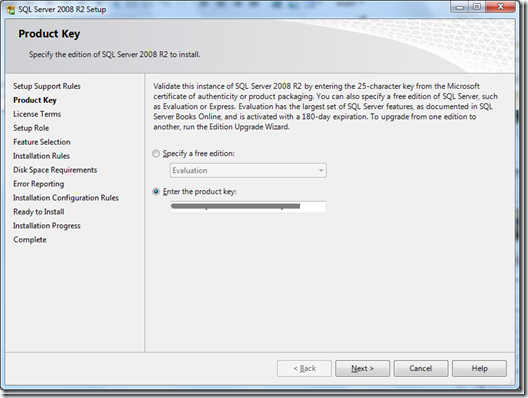Click the 'Error Reporting' step
Image resolution: width=528 pixels, height=398 pixels.
point(38,184)
